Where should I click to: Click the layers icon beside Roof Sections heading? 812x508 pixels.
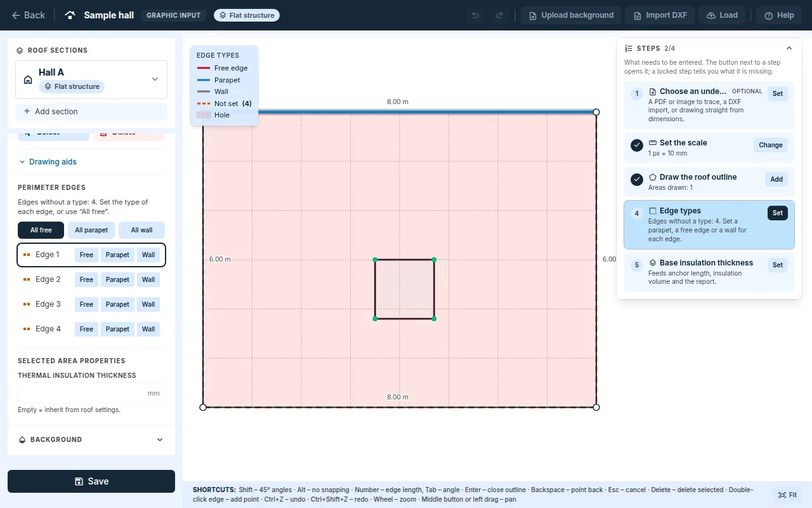[20, 50]
